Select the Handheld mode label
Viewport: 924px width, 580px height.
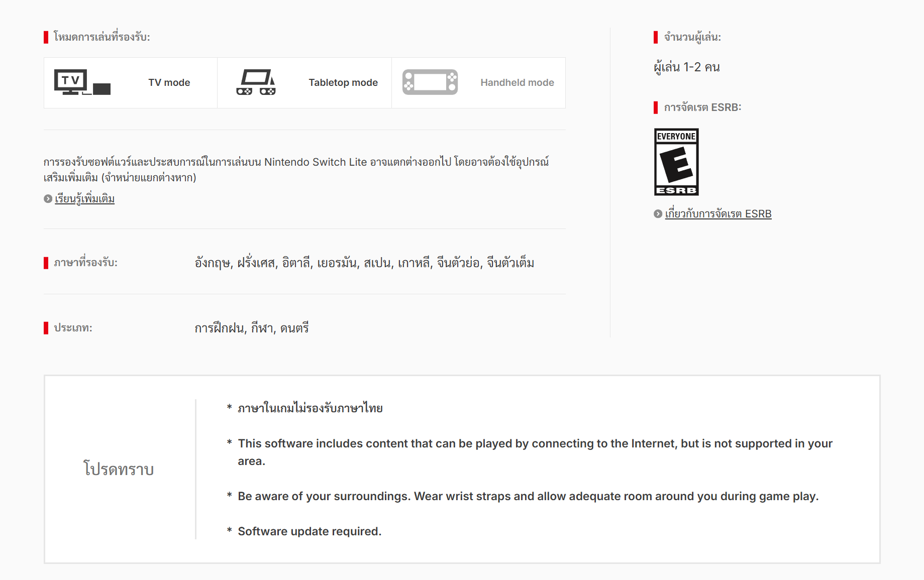(x=517, y=82)
